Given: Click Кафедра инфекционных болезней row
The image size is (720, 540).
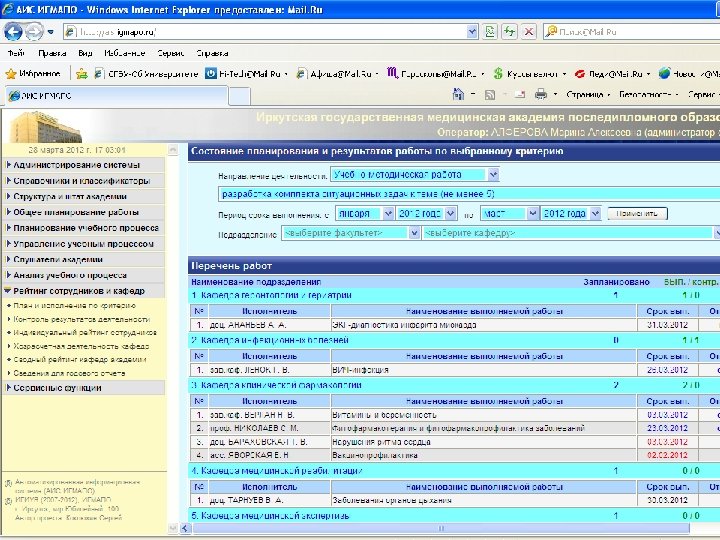Looking at the screenshot, I should click(x=454, y=340).
